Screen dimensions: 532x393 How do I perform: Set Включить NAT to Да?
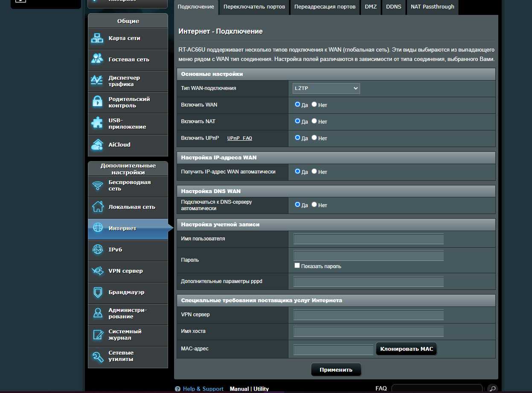pos(298,121)
